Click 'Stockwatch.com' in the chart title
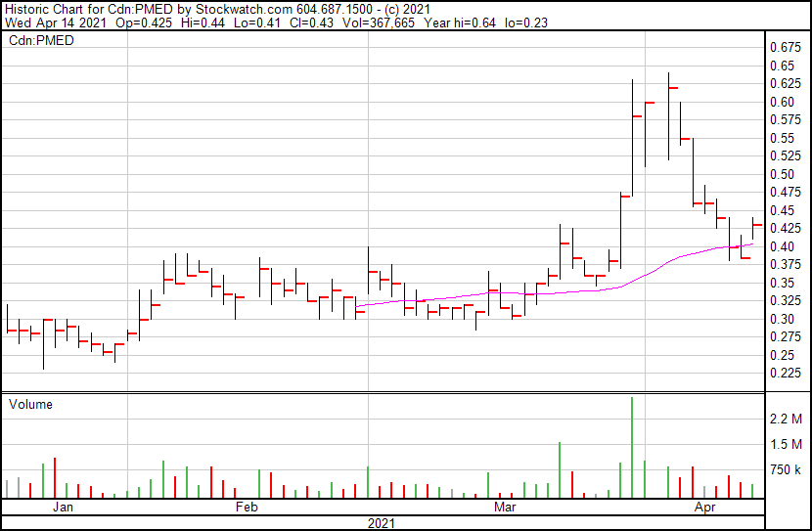The width and height of the screenshot is (812, 531). tap(243, 10)
